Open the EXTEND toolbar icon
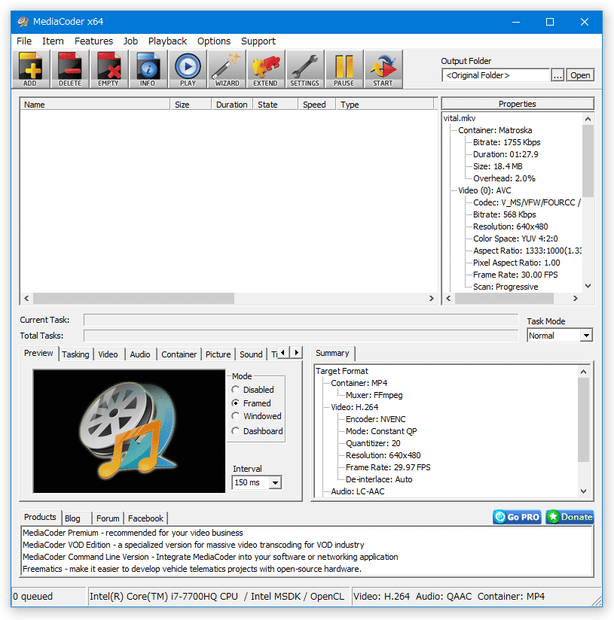 265,69
